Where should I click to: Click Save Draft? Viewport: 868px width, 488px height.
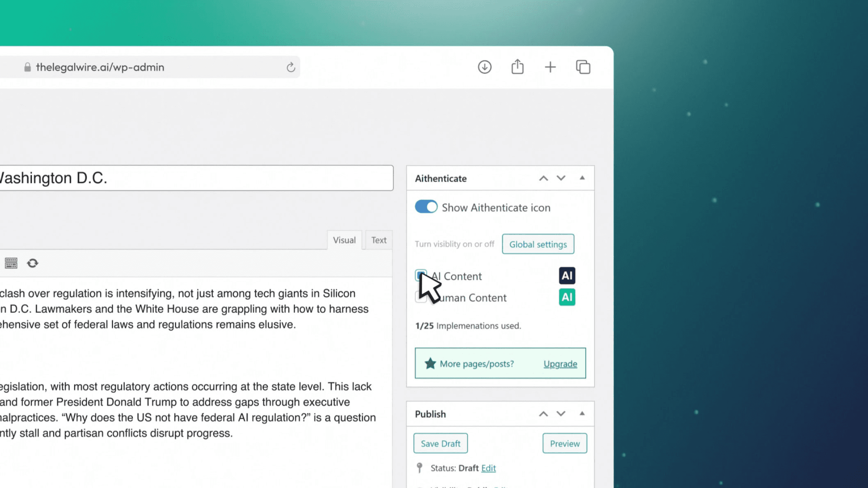tap(440, 443)
